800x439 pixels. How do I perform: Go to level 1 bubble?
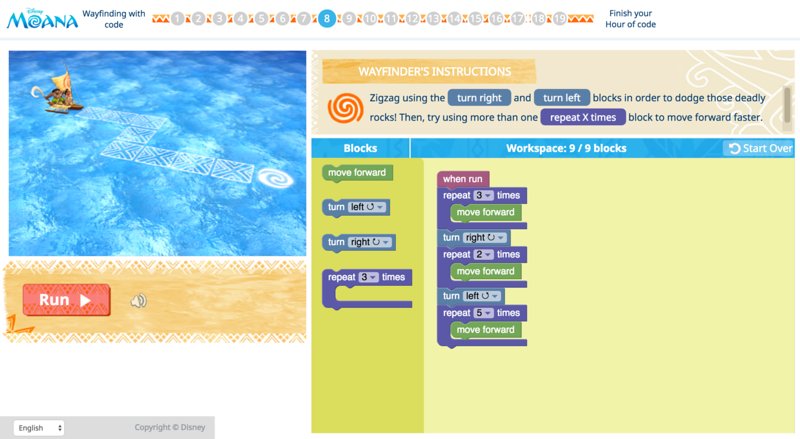(x=177, y=19)
